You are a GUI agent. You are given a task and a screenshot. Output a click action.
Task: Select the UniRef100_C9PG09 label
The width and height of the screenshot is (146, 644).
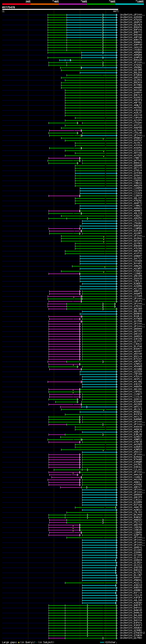click(x=131, y=118)
